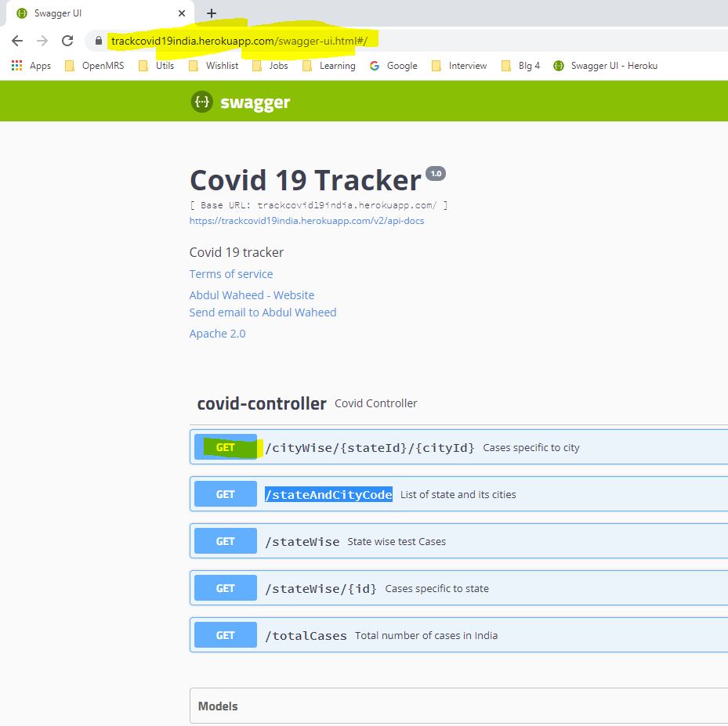Open a new tab with plus button
The image size is (728, 726).
(212, 13)
